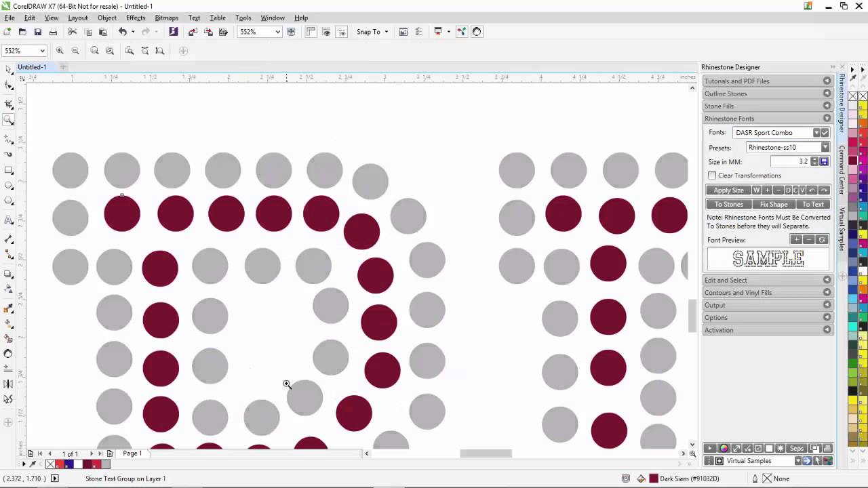The height and width of the screenshot is (488, 868).
Task: Click the Export icon
Action: click(208, 32)
